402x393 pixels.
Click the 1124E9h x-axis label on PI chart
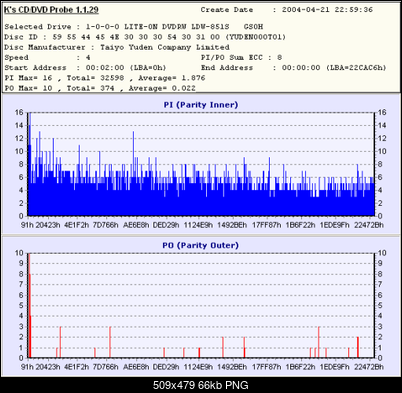pos(198,225)
